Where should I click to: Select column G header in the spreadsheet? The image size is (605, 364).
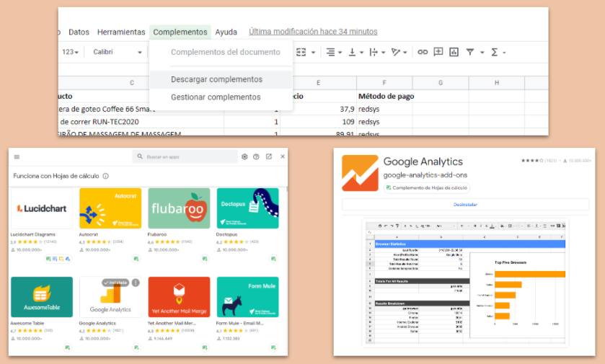coord(441,82)
